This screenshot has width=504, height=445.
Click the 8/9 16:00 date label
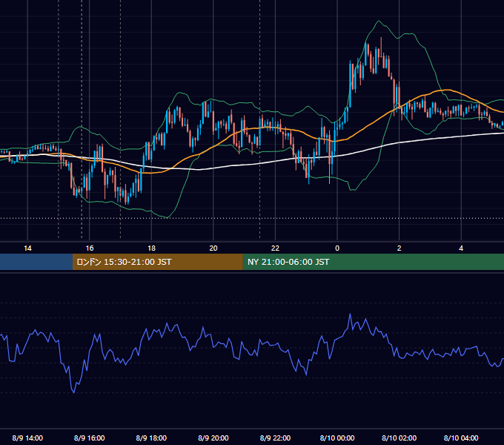[90, 438]
